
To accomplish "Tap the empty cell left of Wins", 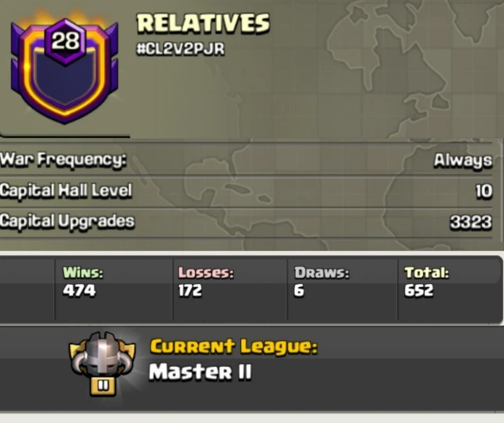I will click(27, 288).
